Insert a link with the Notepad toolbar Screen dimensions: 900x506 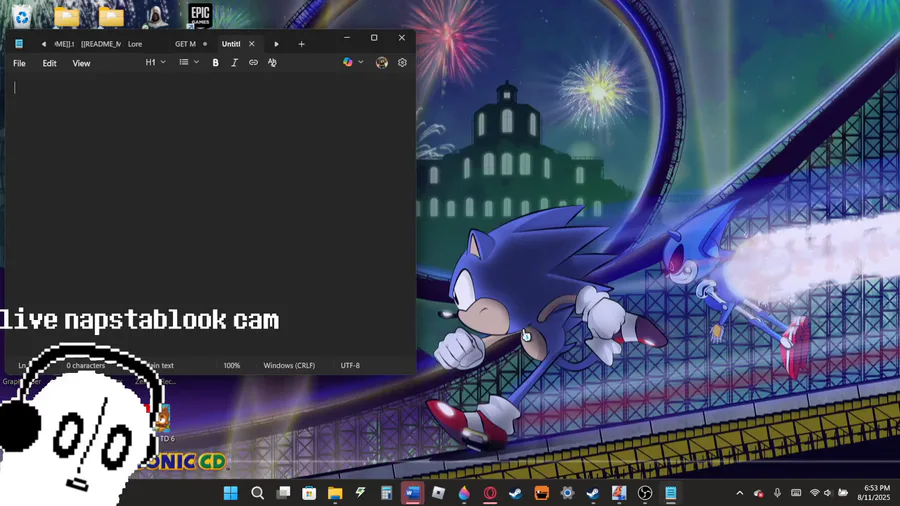click(253, 63)
